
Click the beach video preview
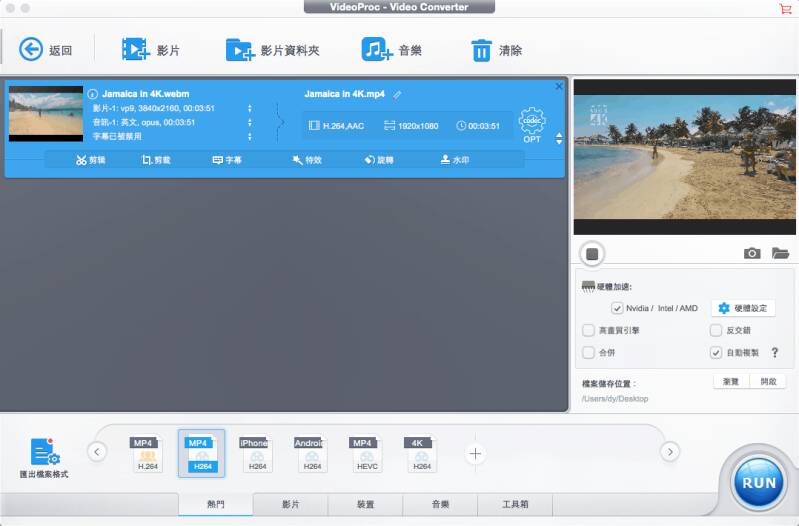tap(684, 157)
